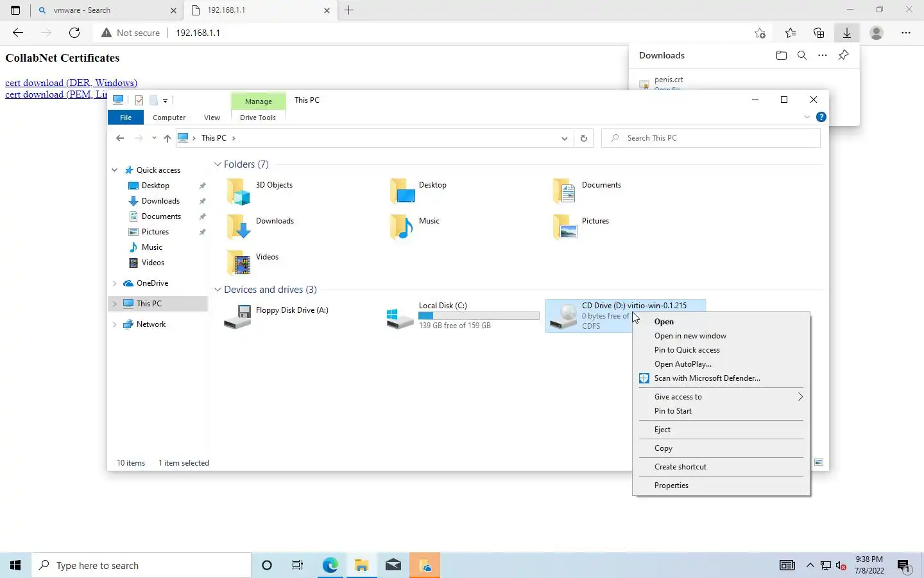Switch to large icons view in status bar
This screenshot has height=578, width=924.
819,462
